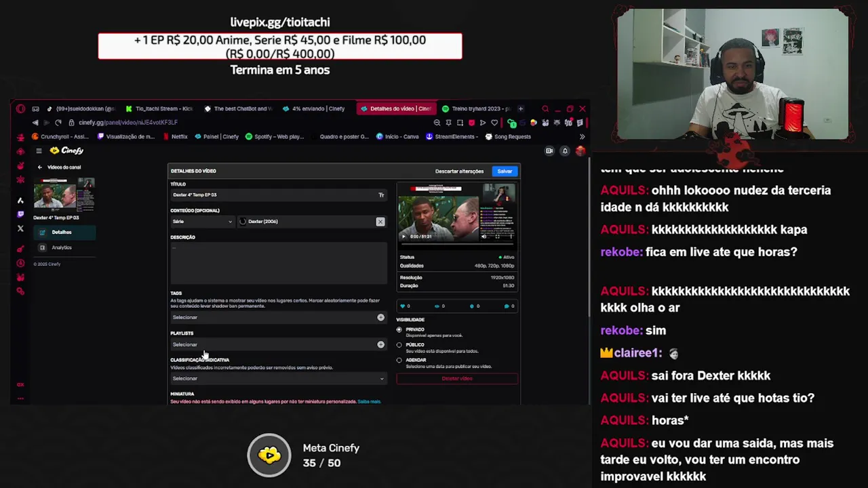Open the Painel | Cinefy bookmark
The height and width of the screenshot is (488, 868).
(x=217, y=137)
